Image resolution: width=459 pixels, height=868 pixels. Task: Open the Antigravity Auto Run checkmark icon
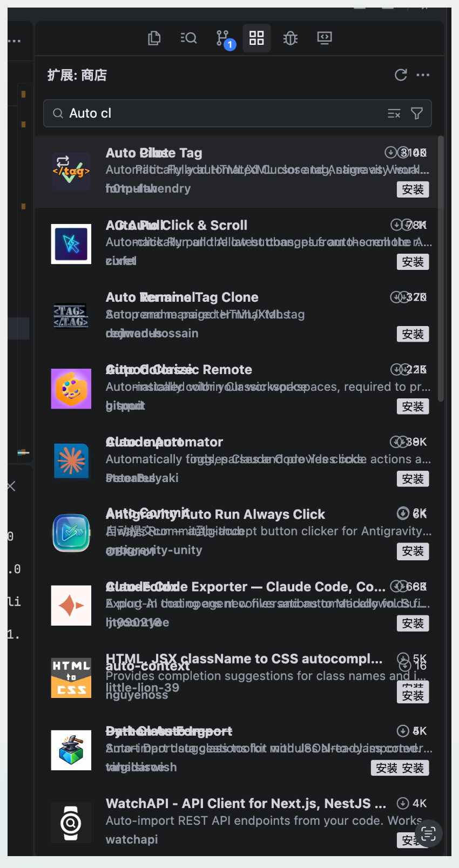click(71, 533)
